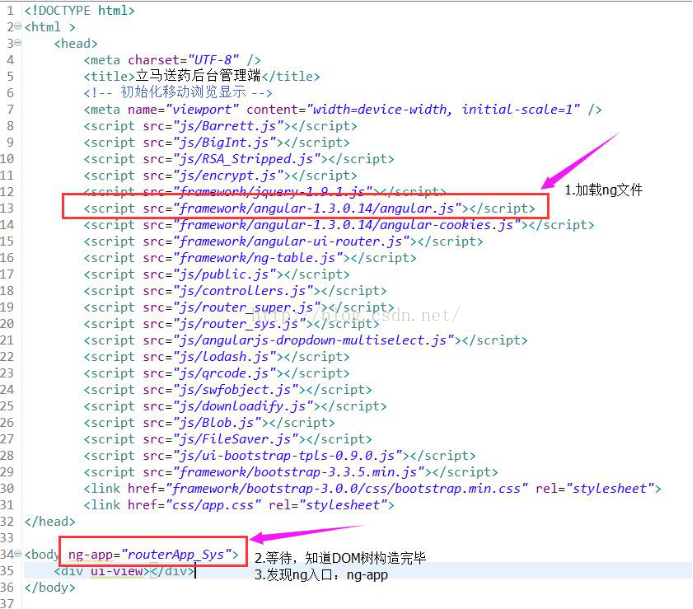Click js/router_sys.js script source
Screen dimensions: 693x609
[x=240, y=324]
